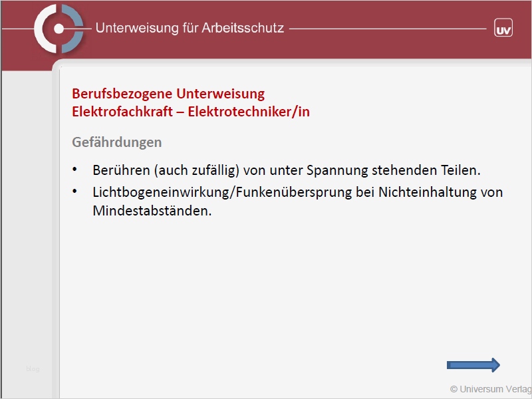Click the blue next-slide arrow
Viewport: 532px width, 399px height.
(473, 364)
